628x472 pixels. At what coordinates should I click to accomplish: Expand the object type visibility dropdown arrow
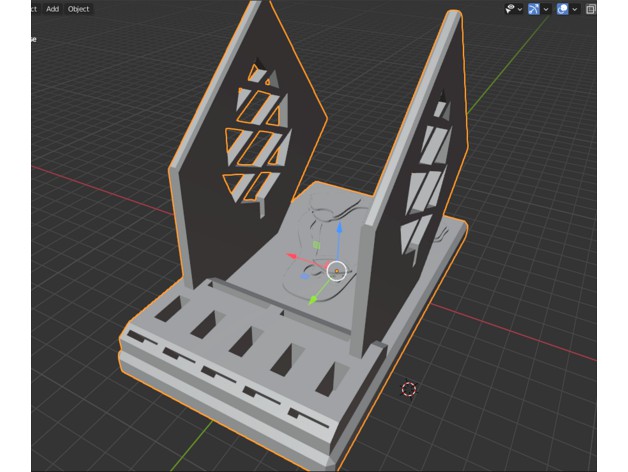click(521, 9)
